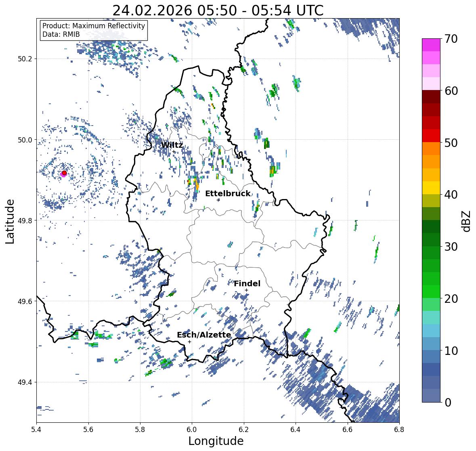This screenshot has height=451, width=476.
Task: Click the 40 tick on the colorbar
Action: pyautogui.click(x=451, y=195)
